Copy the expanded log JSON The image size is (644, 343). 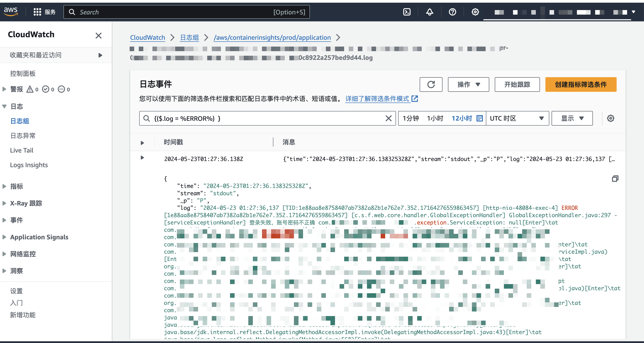point(615,179)
